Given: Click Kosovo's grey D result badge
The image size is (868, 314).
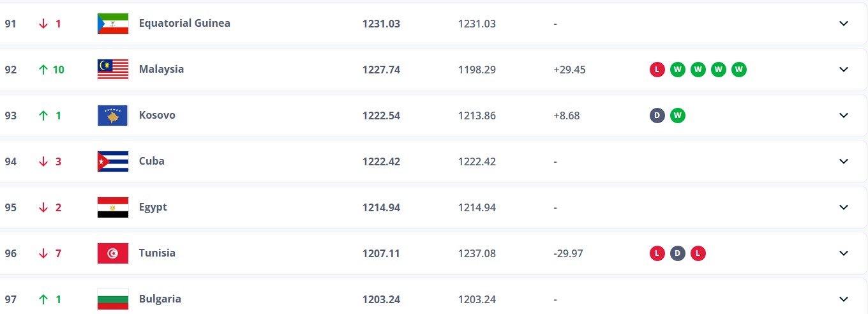Looking at the screenshot, I should pyautogui.click(x=657, y=116).
